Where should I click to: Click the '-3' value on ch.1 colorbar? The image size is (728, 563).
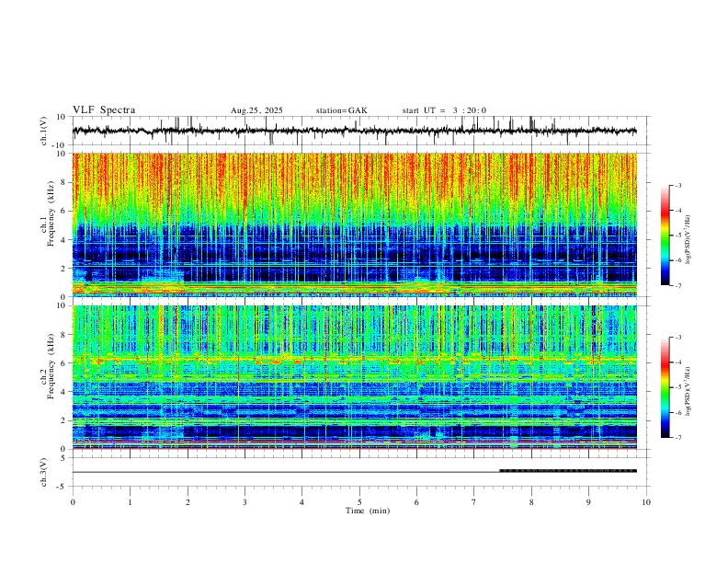[677, 185]
